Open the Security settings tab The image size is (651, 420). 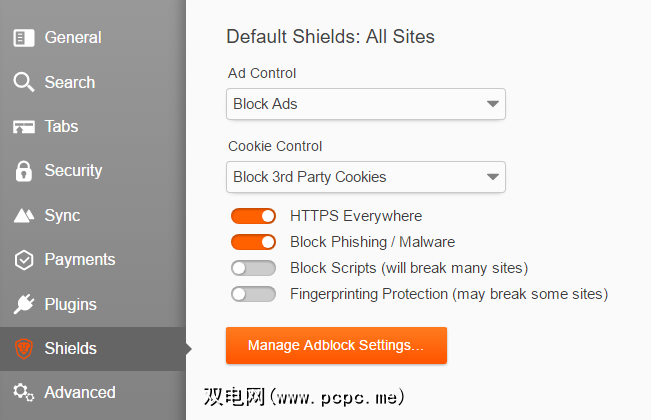pyautogui.click(x=73, y=171)
